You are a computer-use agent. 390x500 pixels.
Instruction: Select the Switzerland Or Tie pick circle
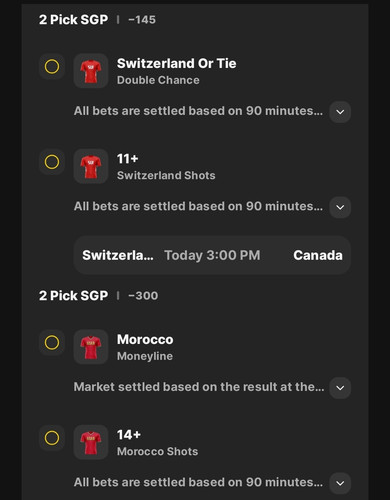pyautogui.click(x=52, y=66)
